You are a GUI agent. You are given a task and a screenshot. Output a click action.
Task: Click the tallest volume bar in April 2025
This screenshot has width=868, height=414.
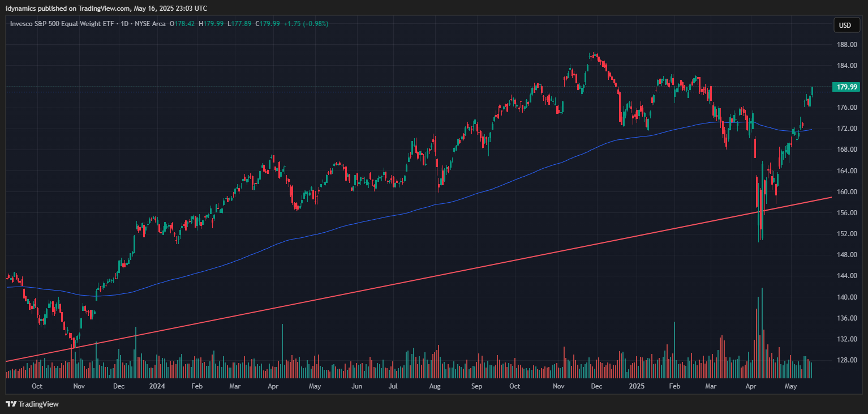point(762,333)
